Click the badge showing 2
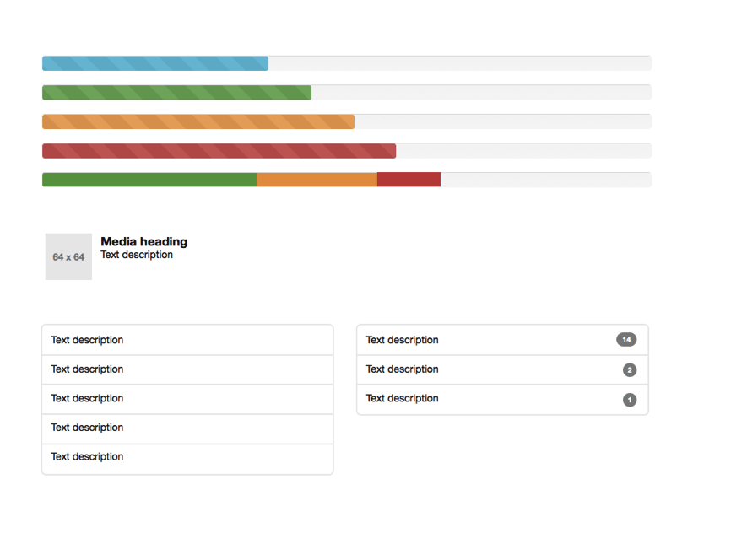 coord(630,370)
